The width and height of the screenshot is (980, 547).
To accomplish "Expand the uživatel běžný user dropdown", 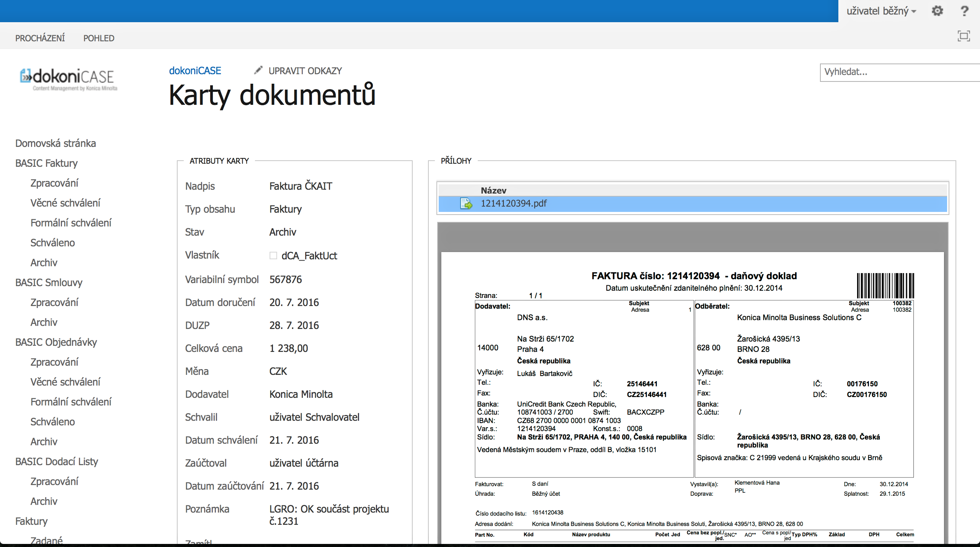I will (881, 11).
